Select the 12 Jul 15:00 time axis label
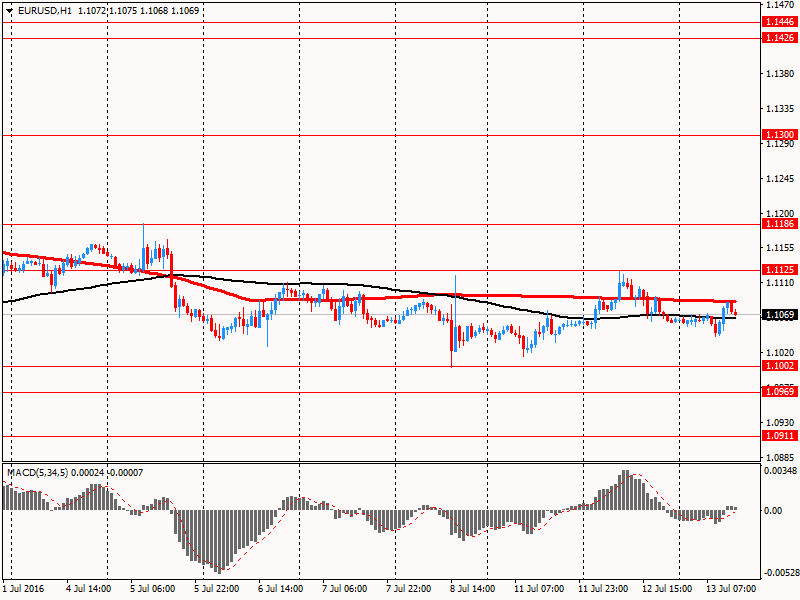The height and width of the screenshot is (600, 800). 667,589
